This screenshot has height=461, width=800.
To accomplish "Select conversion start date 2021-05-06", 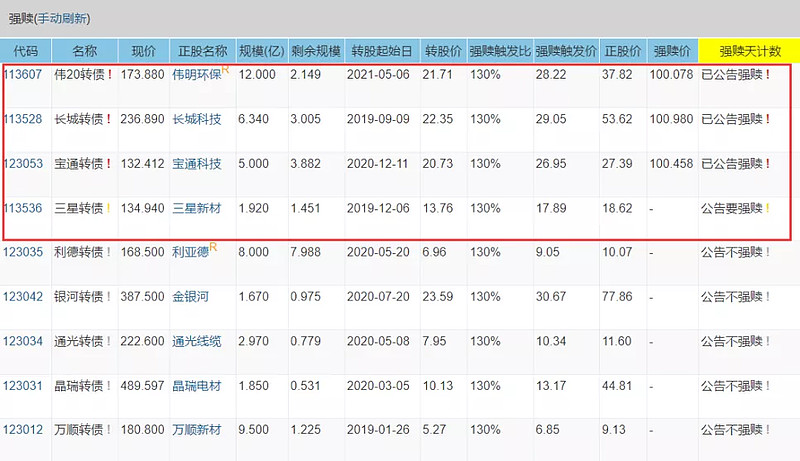I will [x=378, y=74].
